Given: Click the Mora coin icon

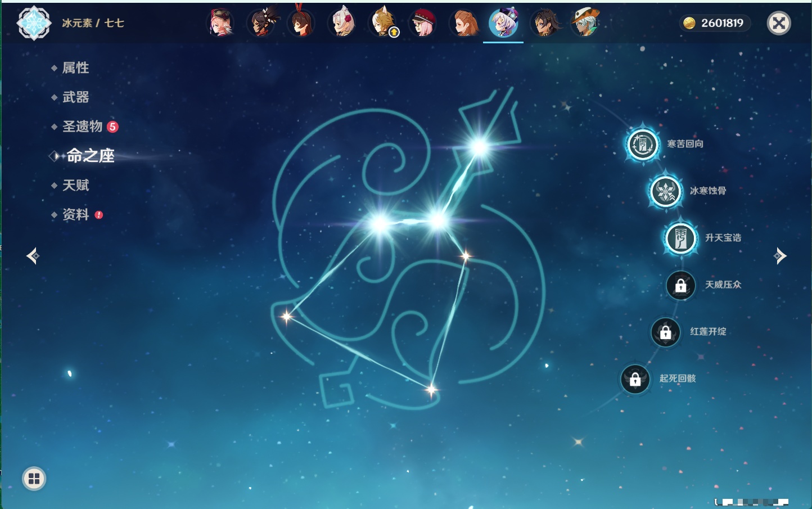Looking at the screenshot, I should coord(689,23).
